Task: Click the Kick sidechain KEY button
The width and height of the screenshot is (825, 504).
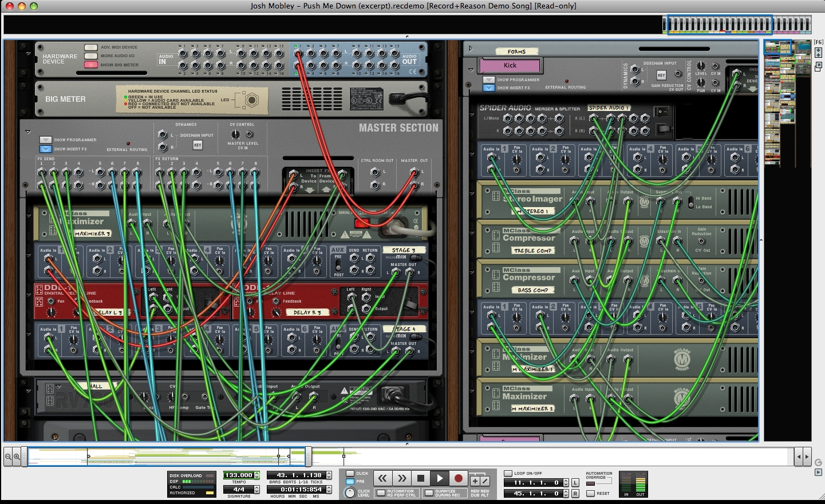Action: pos(661,75)
